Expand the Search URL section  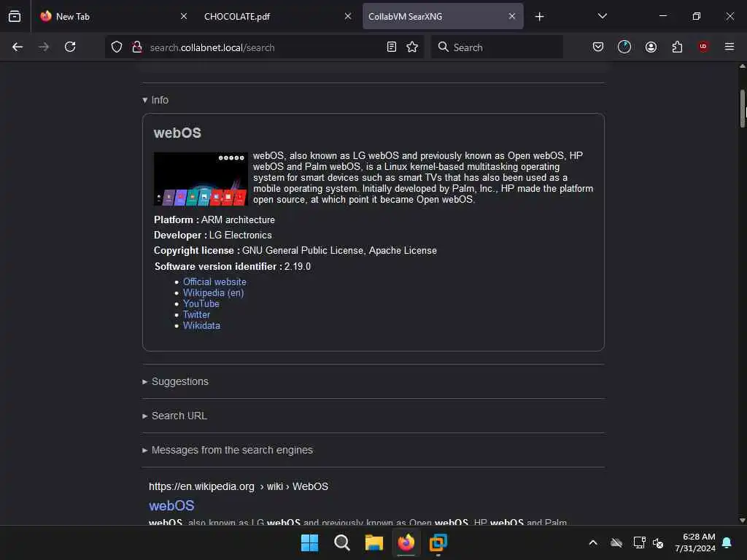pyautogui.click(x=174, y=416)
